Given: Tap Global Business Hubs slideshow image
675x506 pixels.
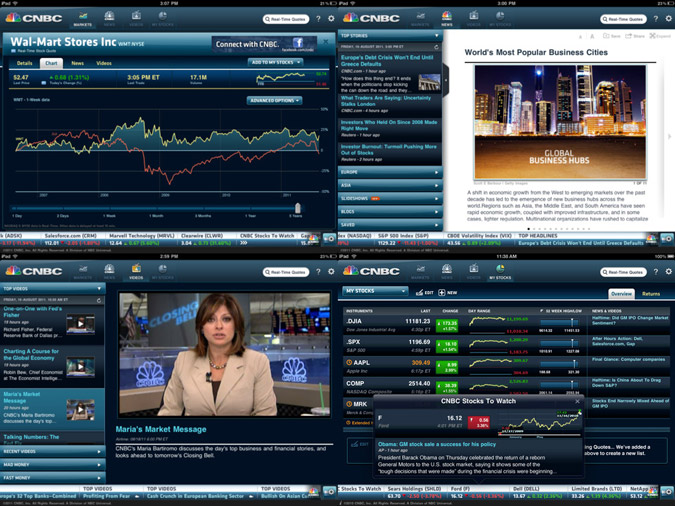Looking at the screenshot, I should click(560, 122).
